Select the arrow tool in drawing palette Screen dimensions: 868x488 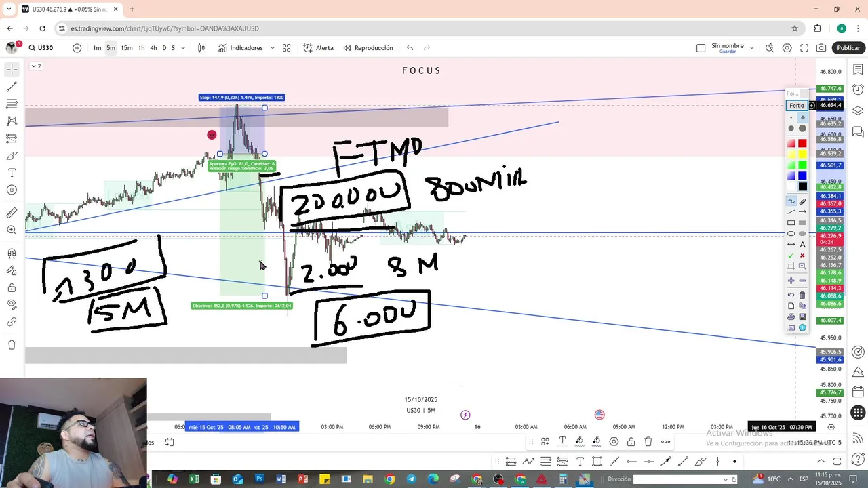(802, 212)
